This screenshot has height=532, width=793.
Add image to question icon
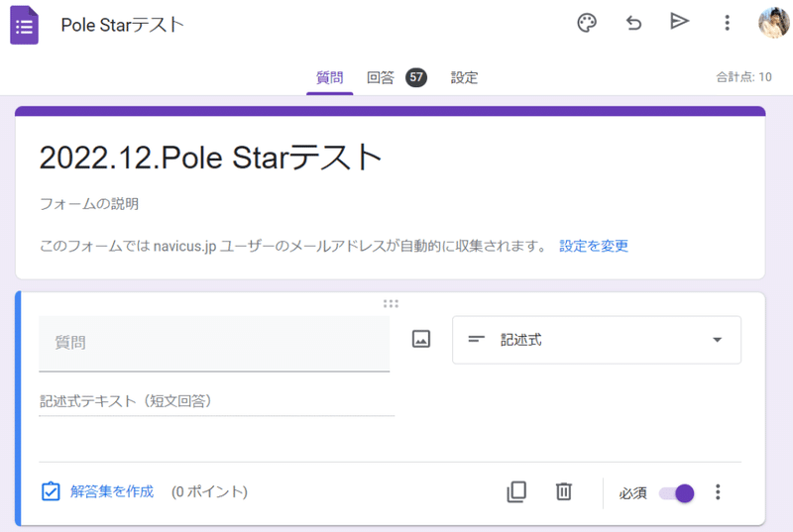coord(420,339)
